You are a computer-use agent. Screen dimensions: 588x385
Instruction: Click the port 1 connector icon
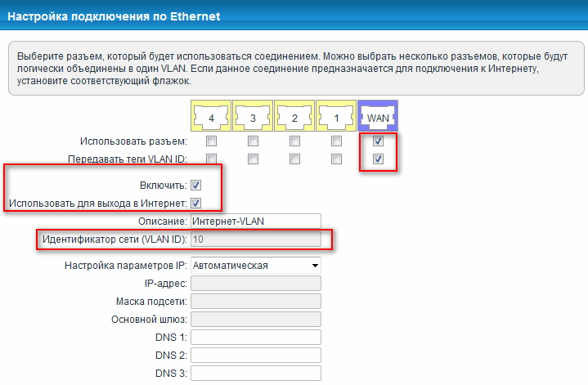point(336,118)
